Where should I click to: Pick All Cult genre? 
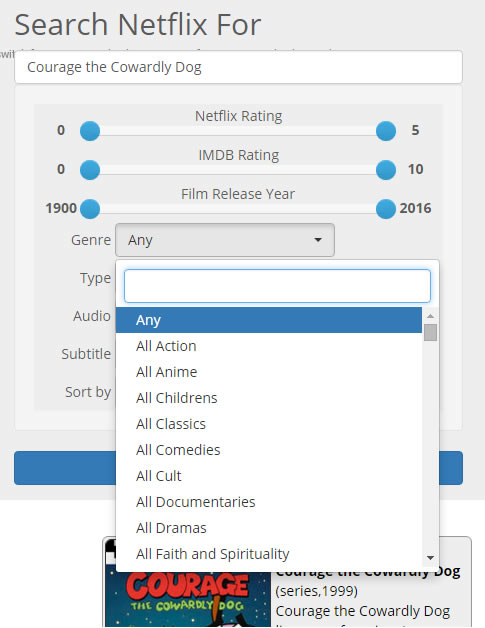[x=269, y=476]
